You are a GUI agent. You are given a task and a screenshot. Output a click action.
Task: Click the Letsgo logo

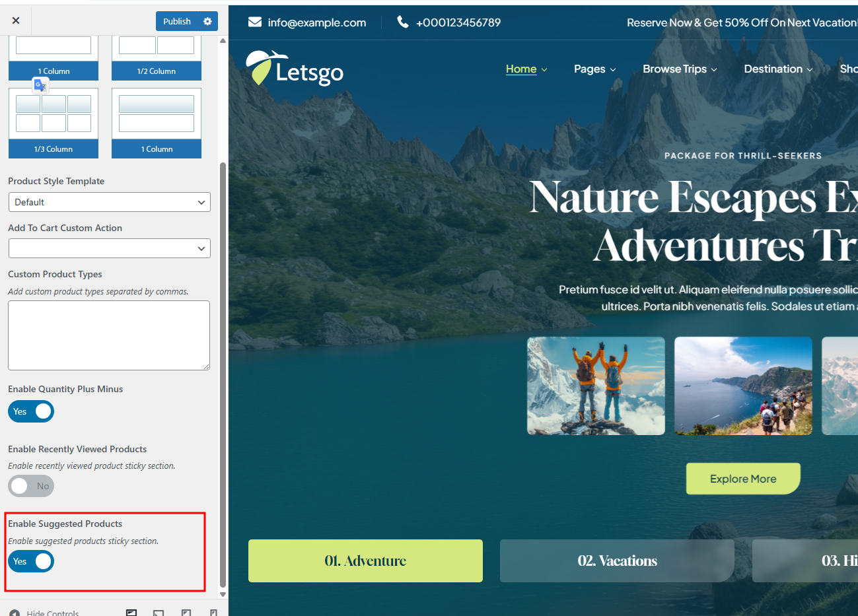(295, 69)
